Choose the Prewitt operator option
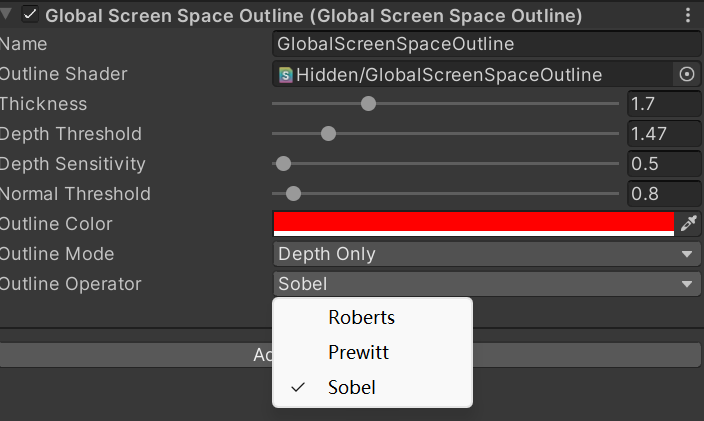704x421 pixels. 358,353
